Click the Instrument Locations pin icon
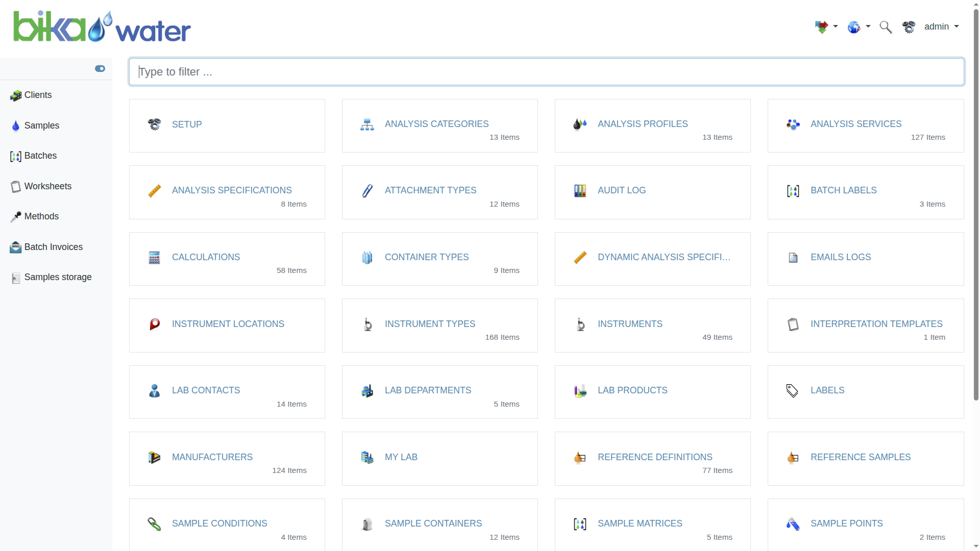Image resolution: width=980 pixels, height=551 pixels. click(x=154, y=324)
